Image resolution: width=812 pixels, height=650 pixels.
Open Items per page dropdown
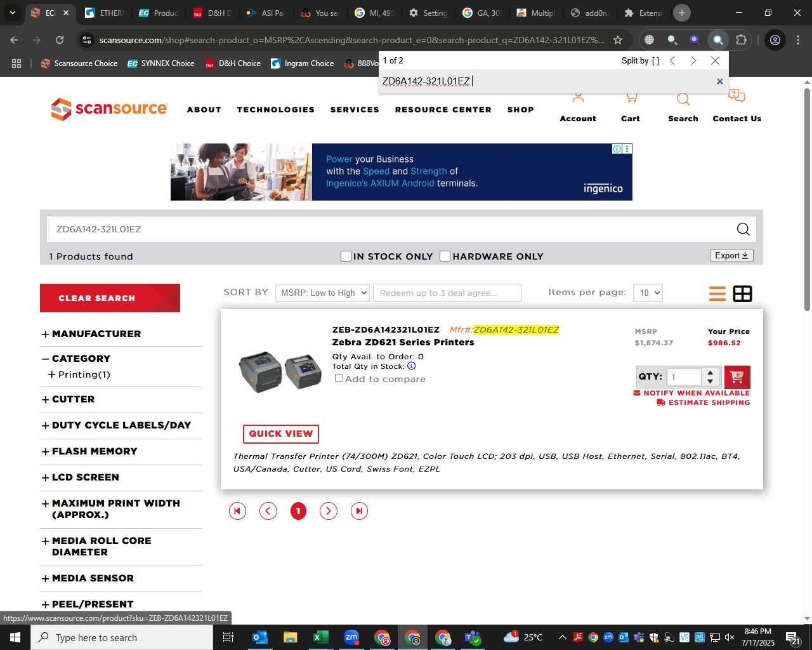click(648, 293)
